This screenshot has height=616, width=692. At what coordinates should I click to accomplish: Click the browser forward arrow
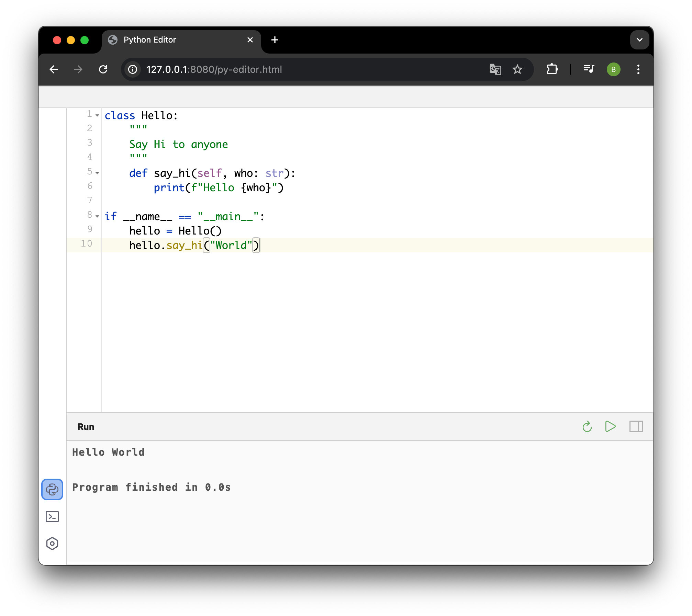(78, 69)
